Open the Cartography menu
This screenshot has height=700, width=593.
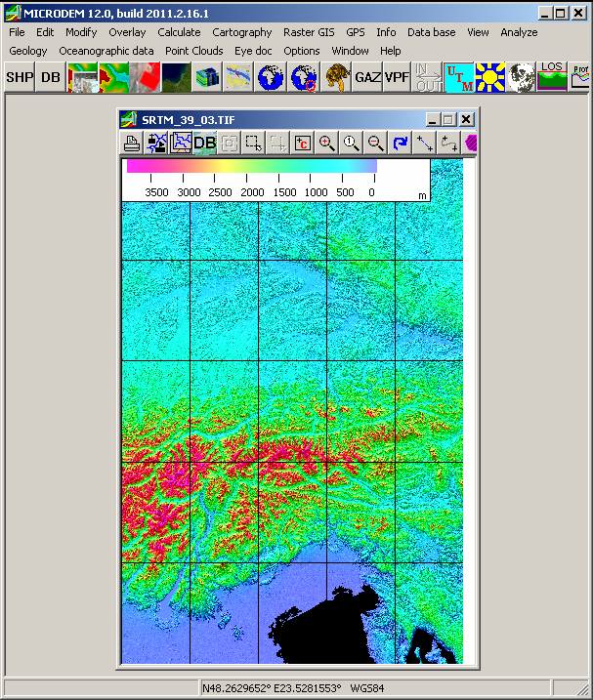242,32
